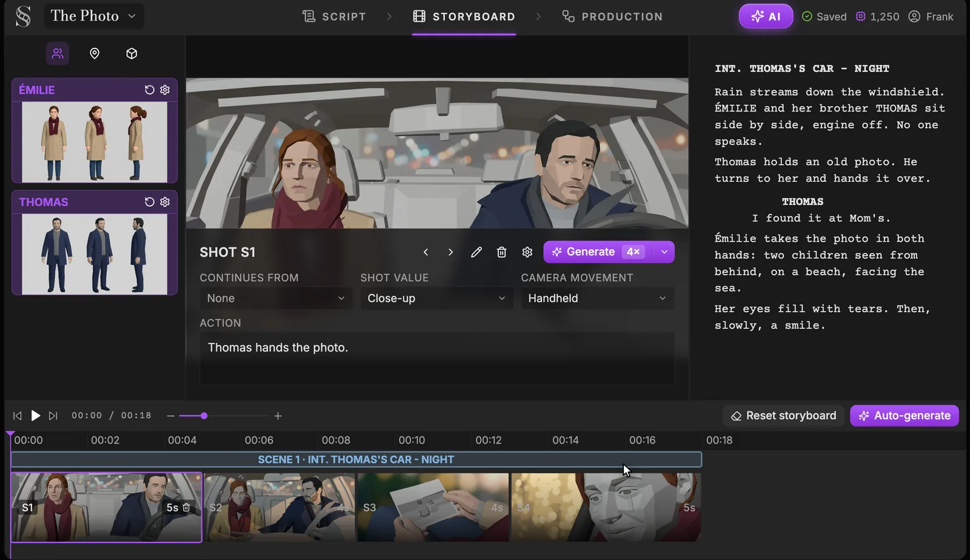
Task: Open the AI assistant button
Action: [766, 16]
